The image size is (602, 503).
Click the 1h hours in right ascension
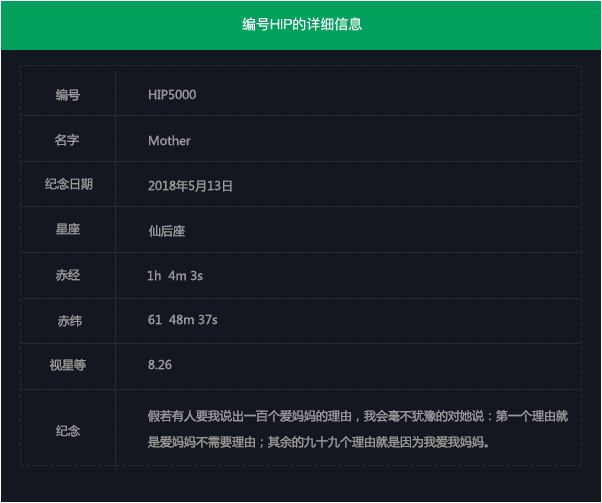click(x=154, y=276)
